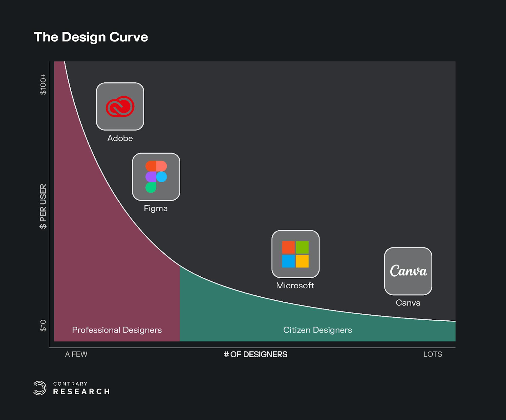
Task: Click the Canva text label
Action: click(x=408, y=303)
